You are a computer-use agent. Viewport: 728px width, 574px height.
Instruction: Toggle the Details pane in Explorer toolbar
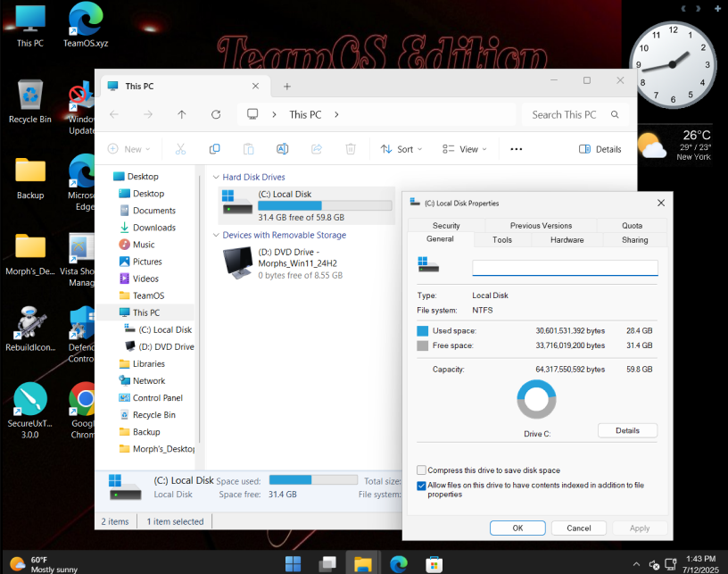click(600, 149)
